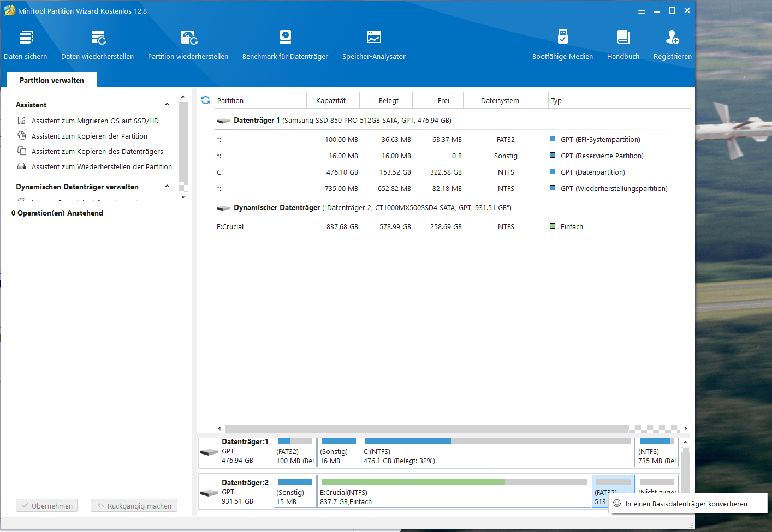Click Datenträger:1 drive icon in disk map
The width and height of the screenshot is (772, 532).
coord(209,452)
